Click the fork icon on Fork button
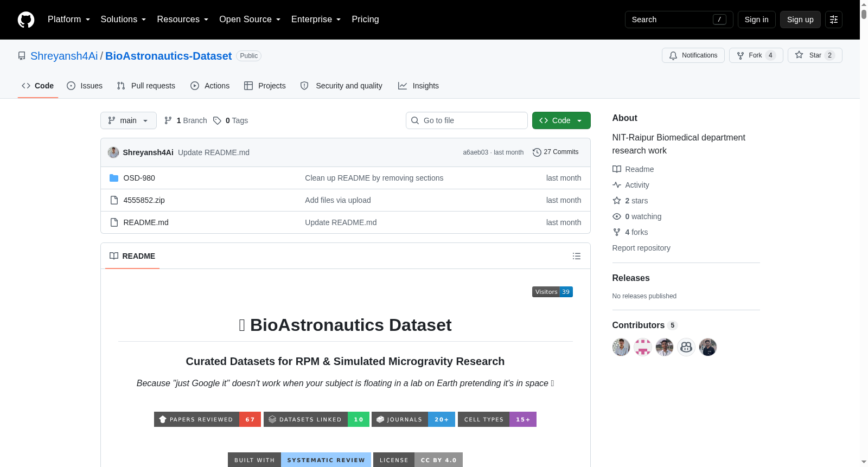The height and width of the screenshot is (467, 868). point(741,55)
